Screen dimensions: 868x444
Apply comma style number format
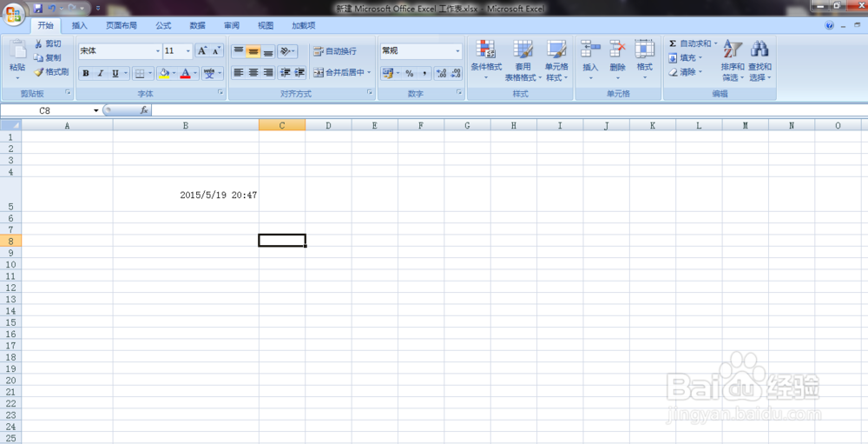click(424, 73)
